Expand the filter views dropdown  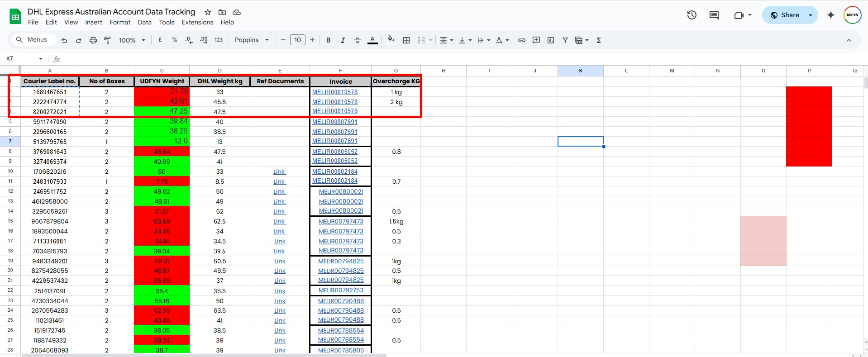(x=587, y=40)
